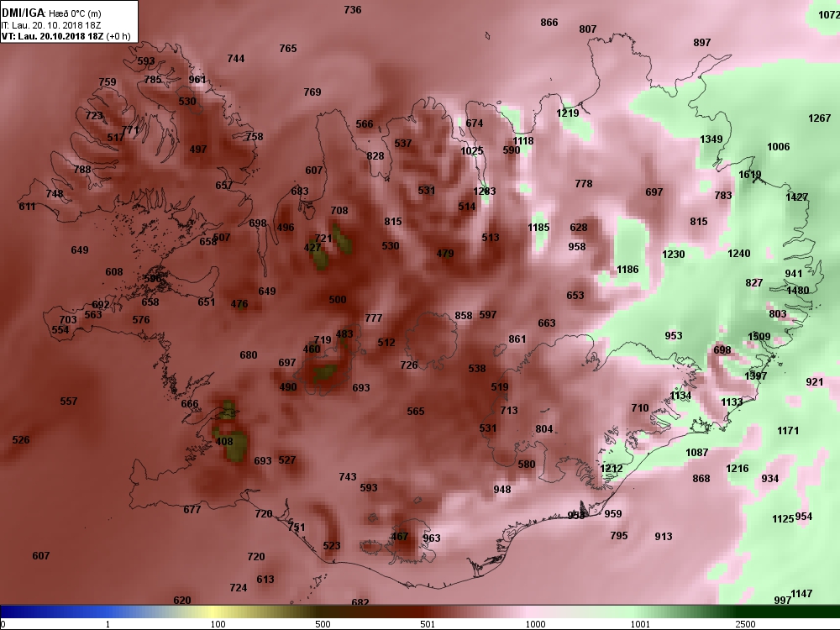This screenshot has width=840, height=630.
Task: Click the map value '565'
Action: [416, 412]
